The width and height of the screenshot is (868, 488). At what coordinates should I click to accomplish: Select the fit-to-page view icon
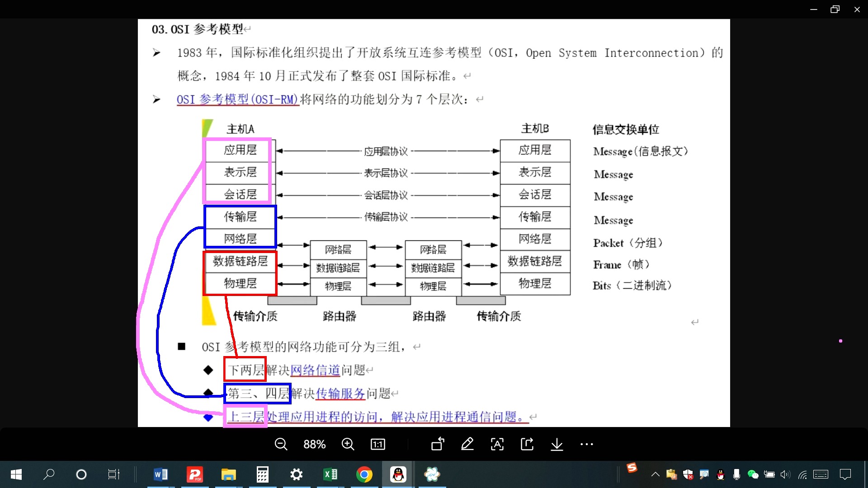pyautogui.click(x=377, y=444)
